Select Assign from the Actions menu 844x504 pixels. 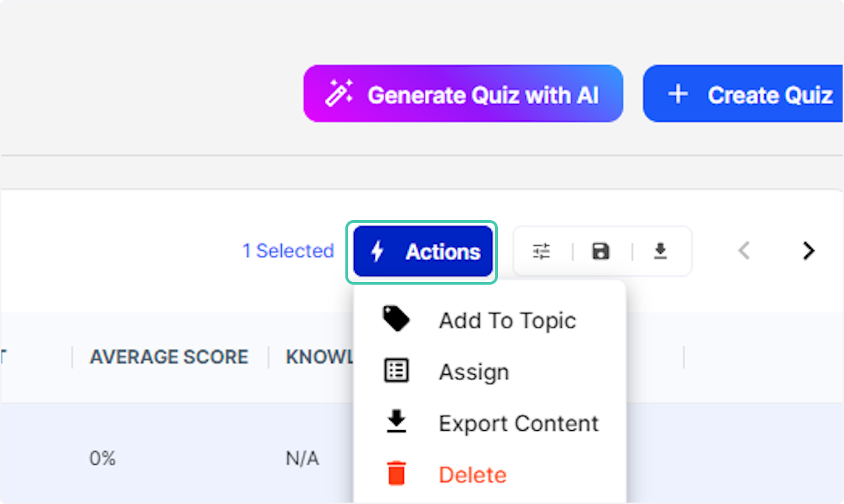point(473,372)
